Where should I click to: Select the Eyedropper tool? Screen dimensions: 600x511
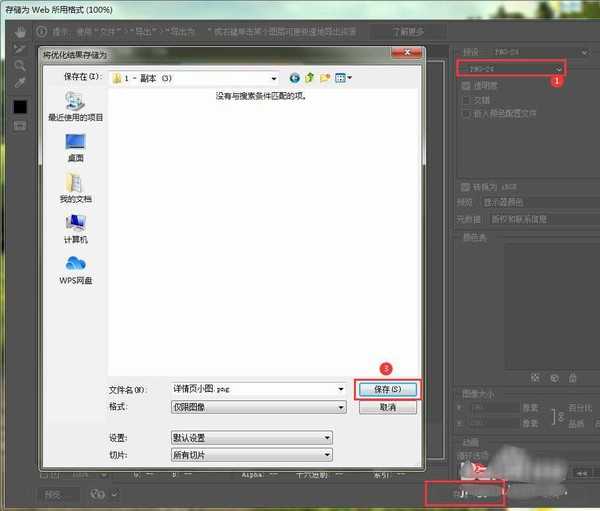tap(19, 84)
